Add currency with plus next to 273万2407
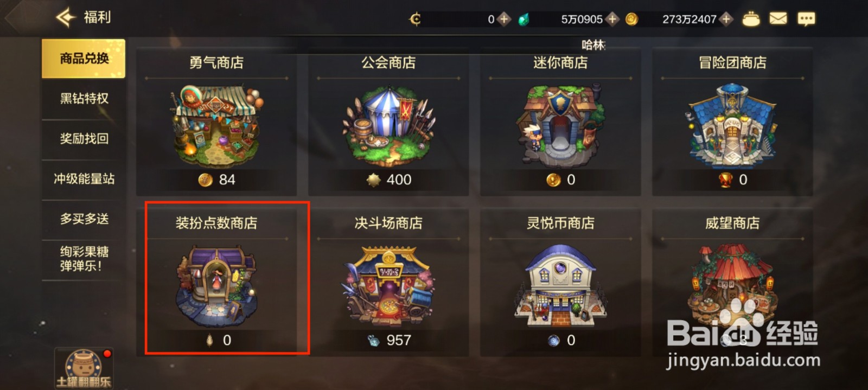Viewport: 868px width, 390px height. click(726, 20)
